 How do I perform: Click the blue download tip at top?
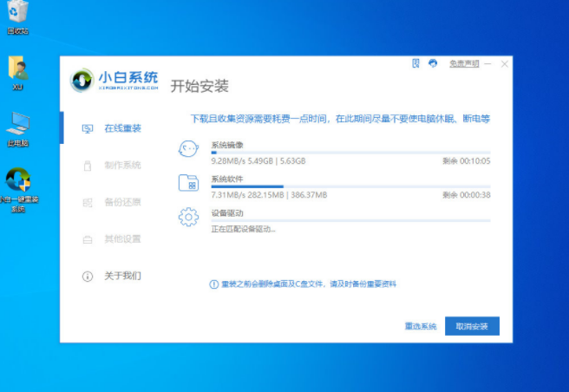pyautogui.click(x=340, y=119)
